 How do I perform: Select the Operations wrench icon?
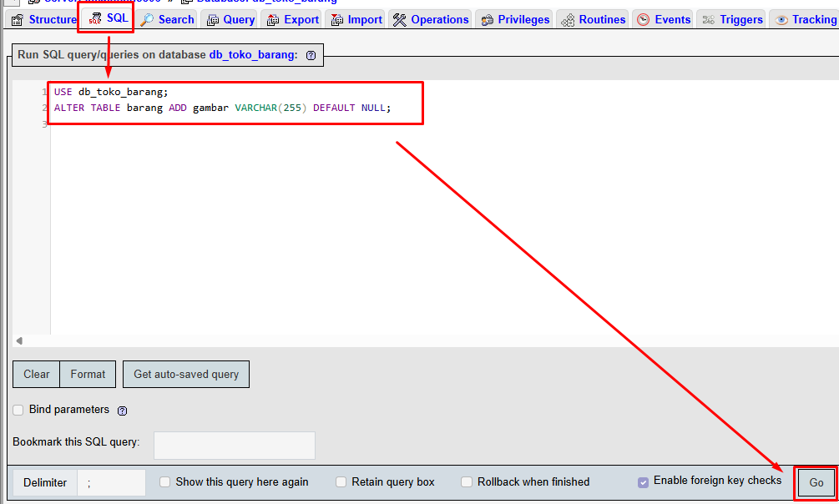click(399, 19)
